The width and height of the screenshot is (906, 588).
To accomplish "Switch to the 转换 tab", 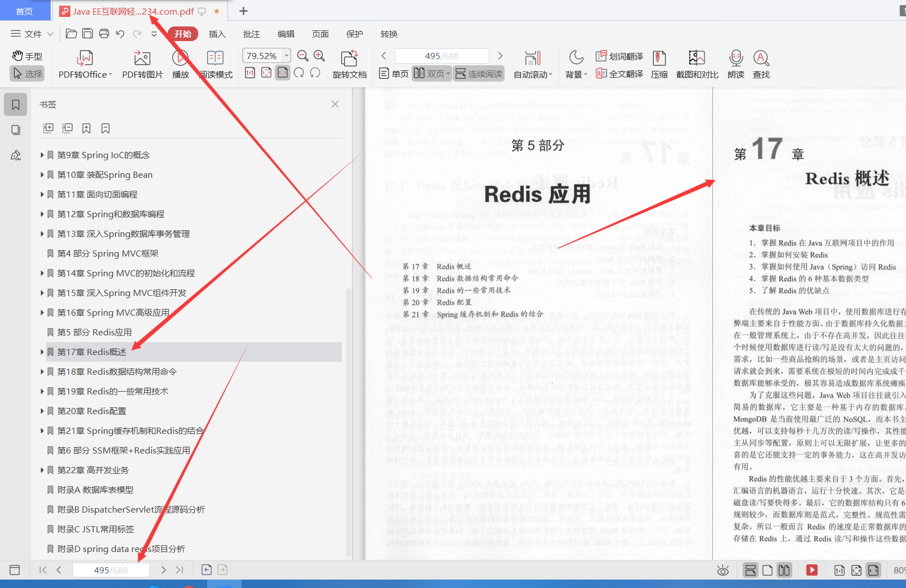I will tap(389, 34).
